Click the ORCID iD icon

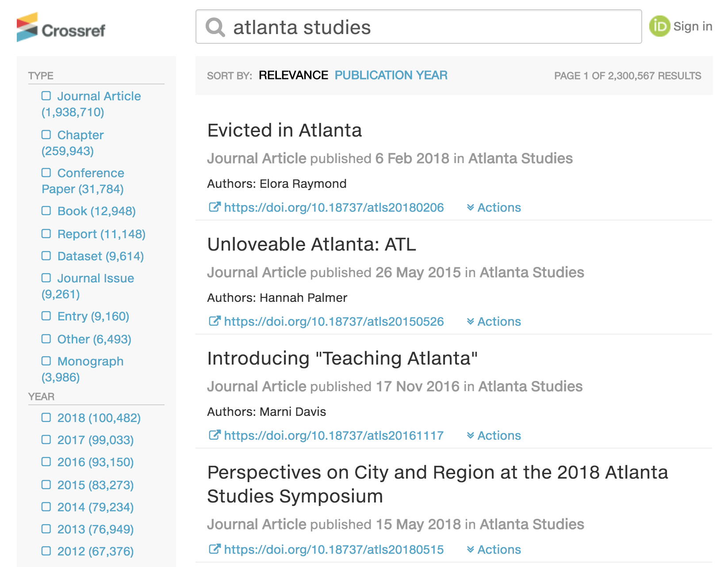click(x=659, y=26)
